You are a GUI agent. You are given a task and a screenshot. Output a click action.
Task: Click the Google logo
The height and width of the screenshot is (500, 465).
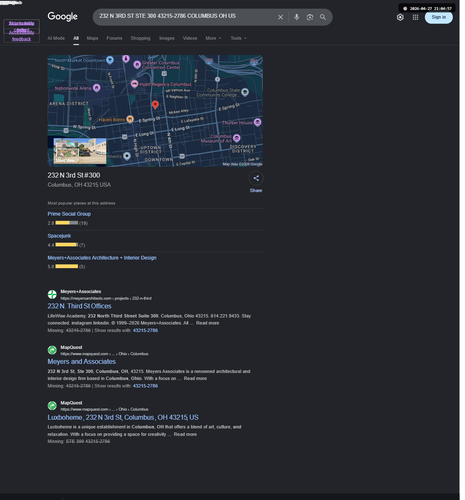(x=63, y=17)
